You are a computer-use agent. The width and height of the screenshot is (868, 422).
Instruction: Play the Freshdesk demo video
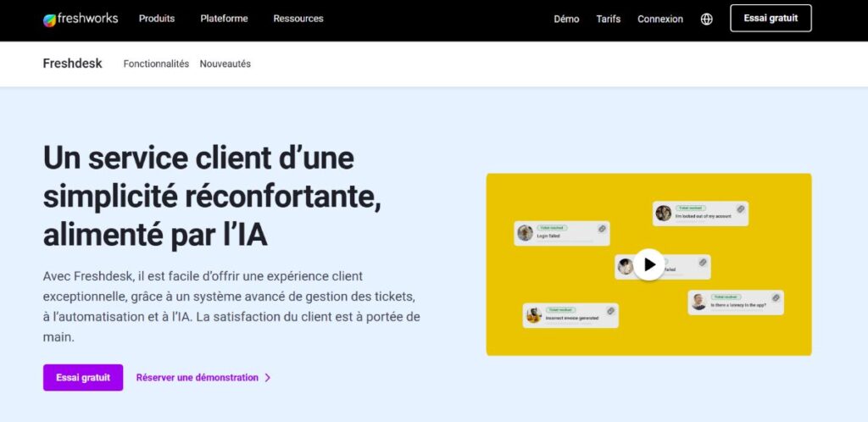point(648,264)
